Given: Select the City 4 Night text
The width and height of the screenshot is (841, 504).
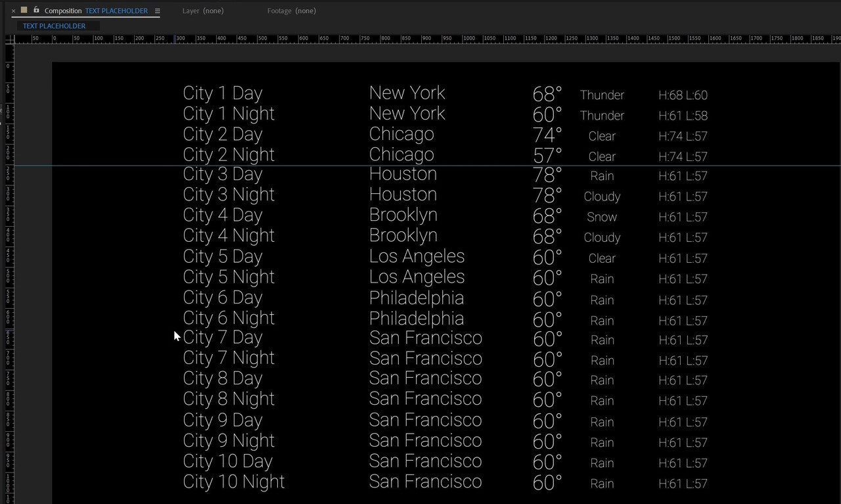Looking at the screenshot, I should (x=229, y=236).
